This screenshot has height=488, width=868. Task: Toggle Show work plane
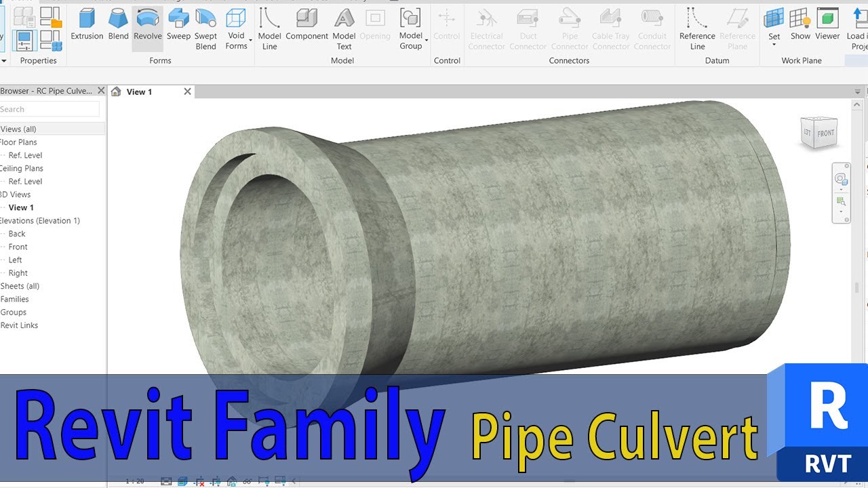point(800,24)
